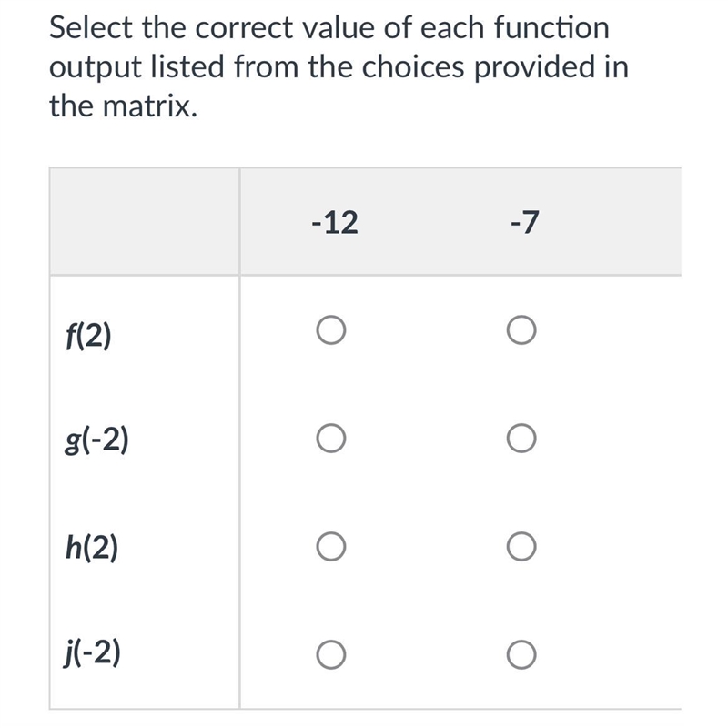Mark h(2) as equal to -12
Screen dimensions: 728x728
coord(330,547)
